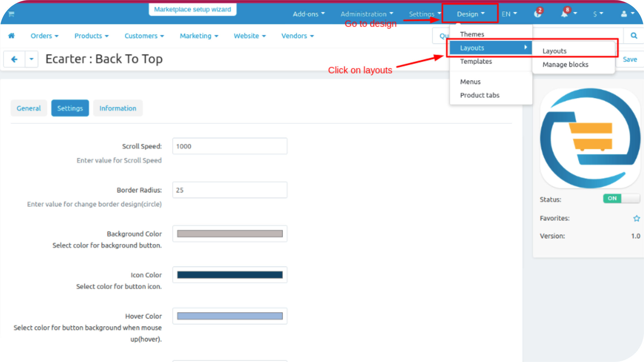The width and height of the screenshot is (644, 362).
Task: Open the globe icon with badge 2
Action: coord(538,14)
